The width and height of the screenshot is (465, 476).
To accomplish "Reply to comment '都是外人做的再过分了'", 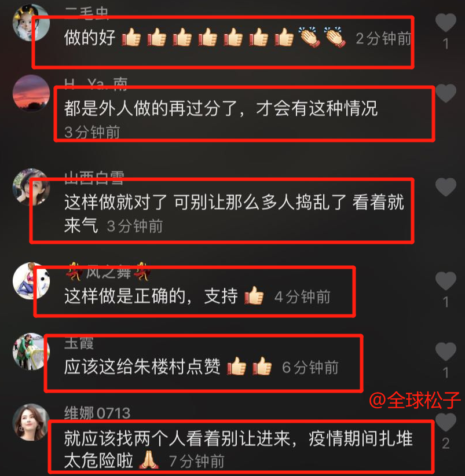I will 221,108.
